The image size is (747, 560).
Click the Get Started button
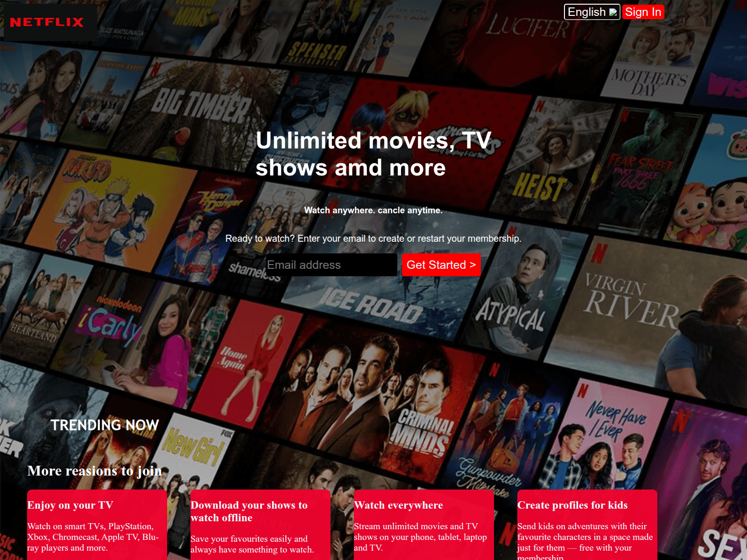pos(441,265)
